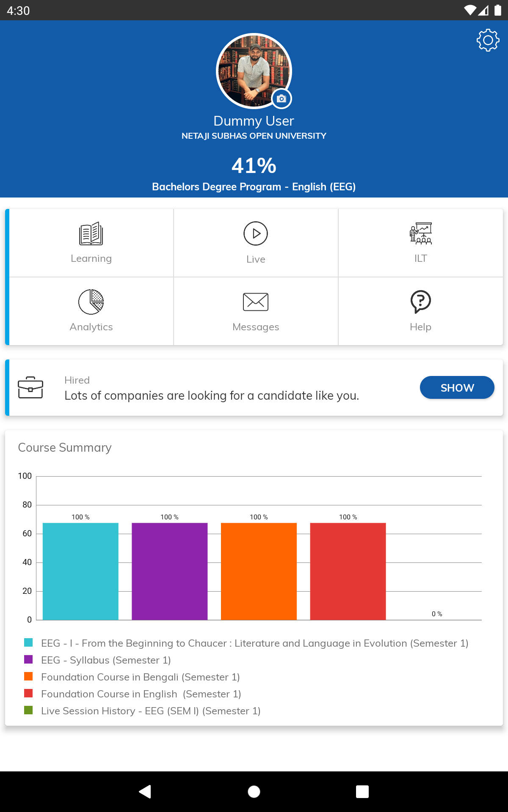The height and width of the screenshot is (812, 508).
Task: Tap the Foundation Course in Bengali legend label
Action: 140,677
